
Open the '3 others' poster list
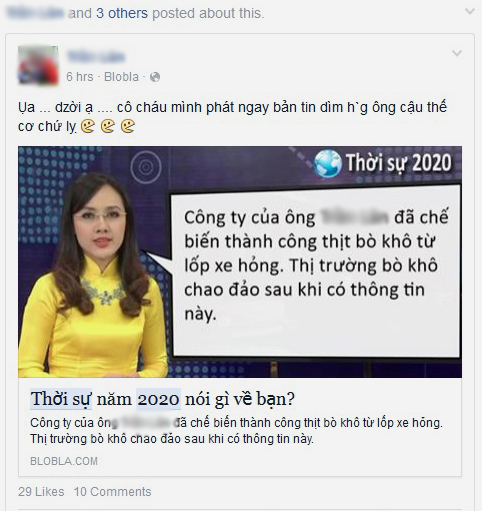pos(122,13)
